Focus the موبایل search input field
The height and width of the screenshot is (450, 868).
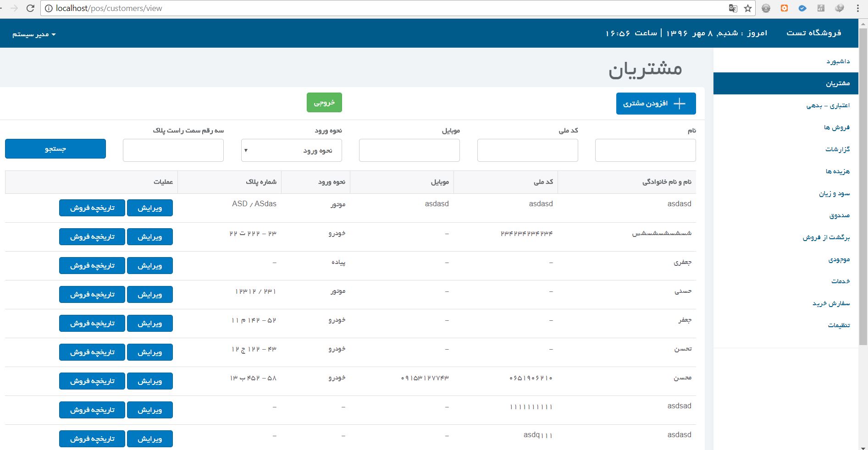[409, 150]
